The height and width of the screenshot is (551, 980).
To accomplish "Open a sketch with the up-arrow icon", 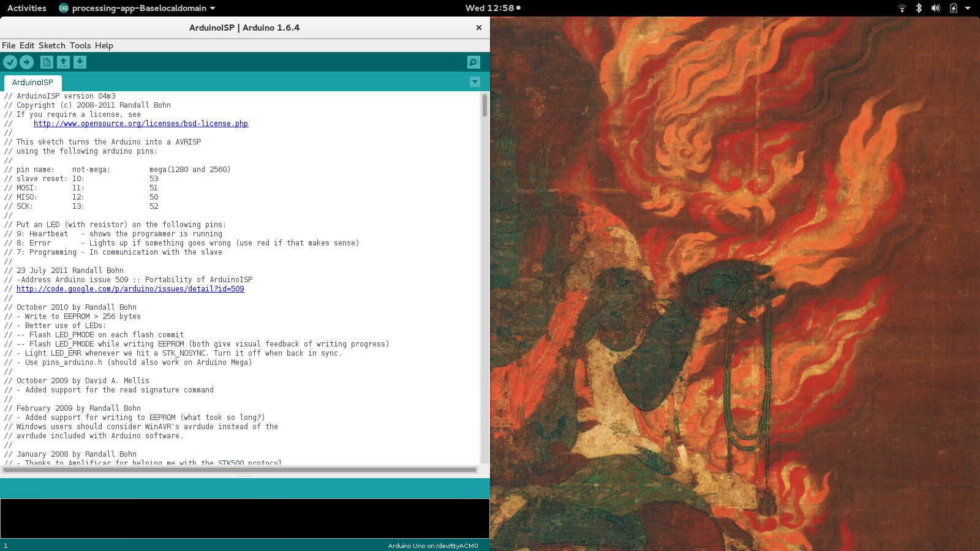I will [63, 62].
